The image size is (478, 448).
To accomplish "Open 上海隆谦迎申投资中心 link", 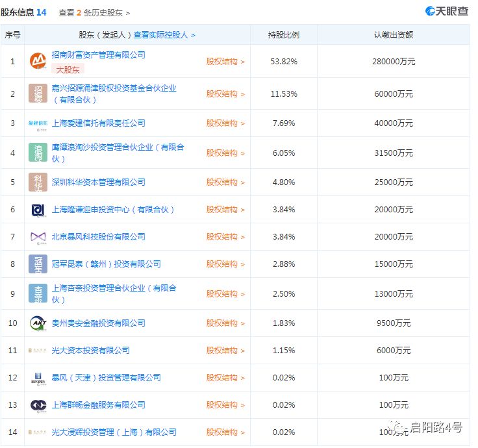I will 113,210.
